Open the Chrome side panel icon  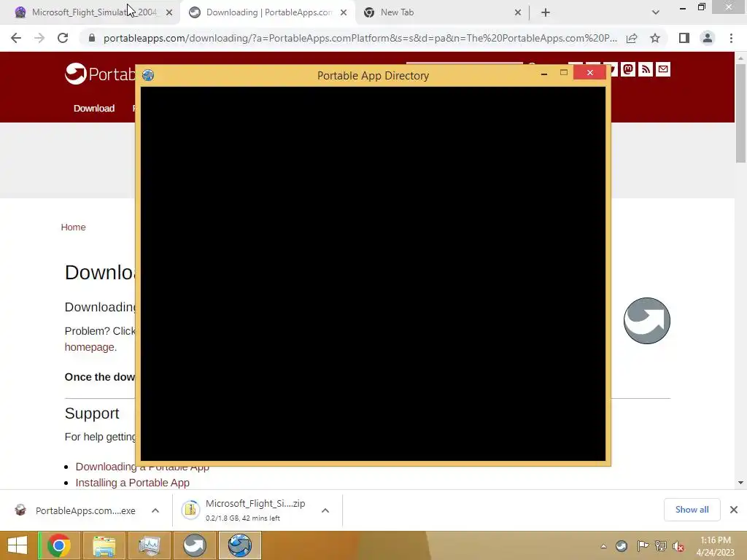tap(684, 38)
